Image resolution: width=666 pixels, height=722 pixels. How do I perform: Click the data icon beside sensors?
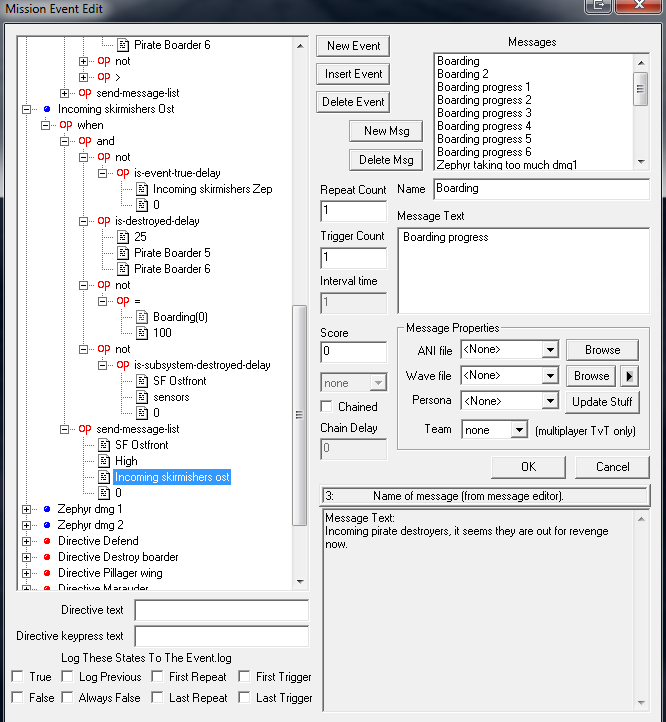click(x=142, y=397)
